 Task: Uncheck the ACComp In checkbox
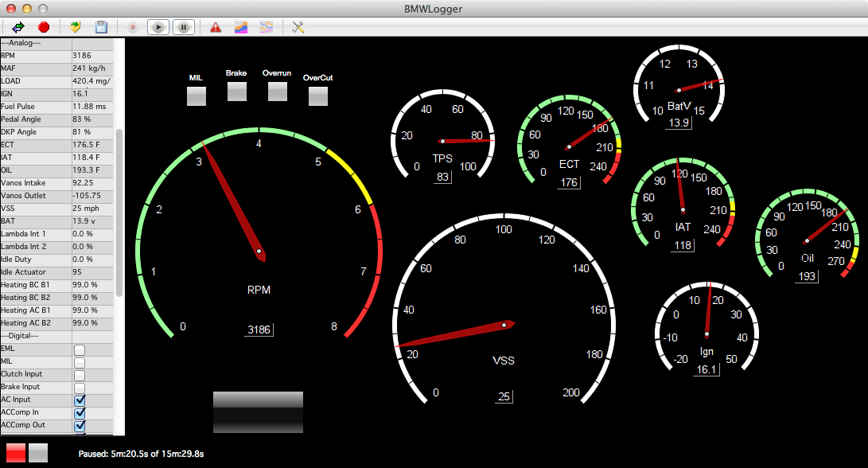[x=80, y=412]
